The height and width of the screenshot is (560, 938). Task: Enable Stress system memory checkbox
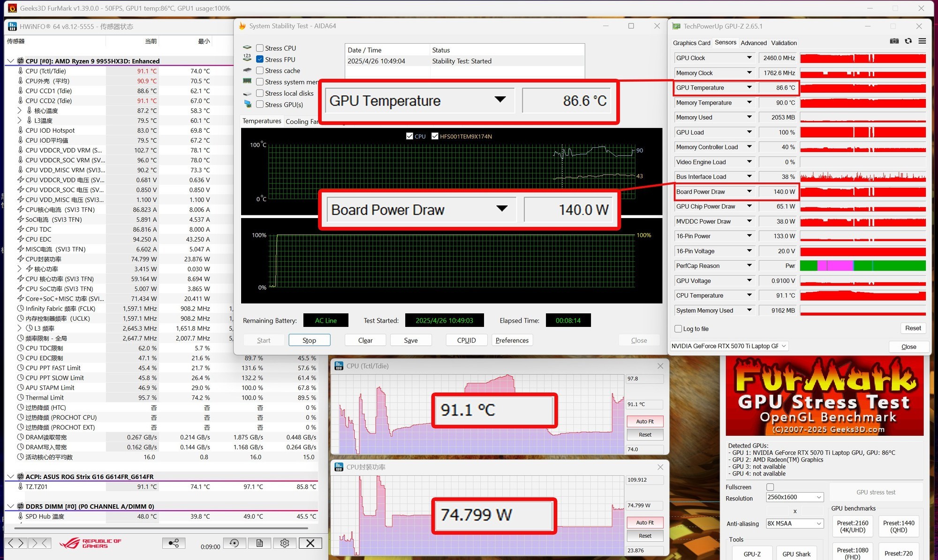coord(260,82)
